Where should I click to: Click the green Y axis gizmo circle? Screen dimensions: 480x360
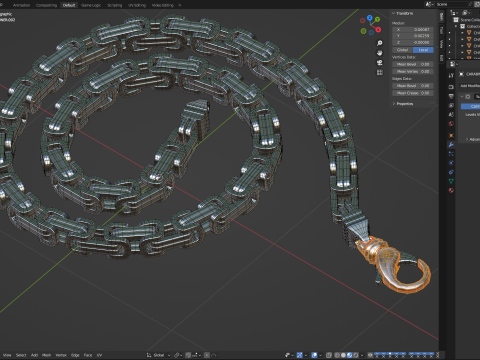(377, 19)
